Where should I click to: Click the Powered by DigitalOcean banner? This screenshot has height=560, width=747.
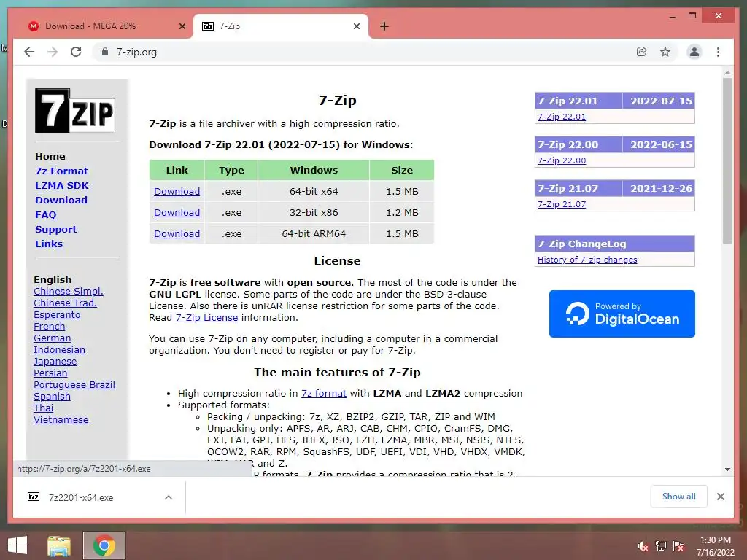pos(622,314)
